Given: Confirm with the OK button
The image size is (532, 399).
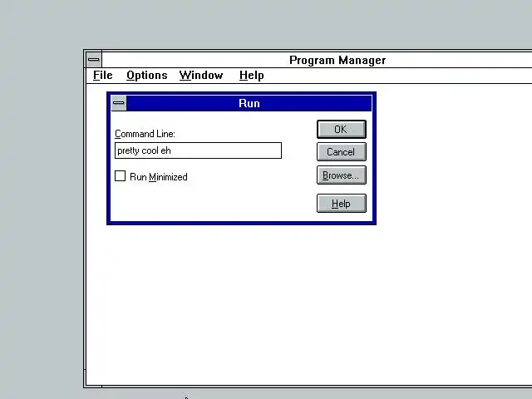Looking at the screenshot, I should (342, 130).
